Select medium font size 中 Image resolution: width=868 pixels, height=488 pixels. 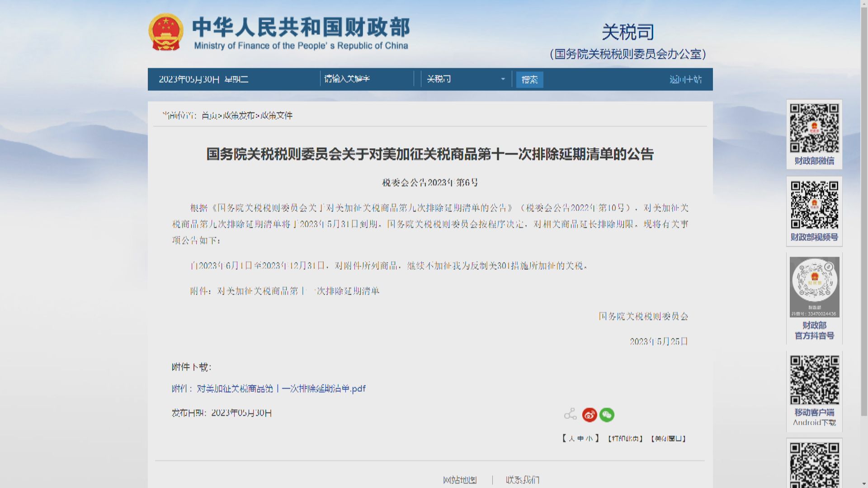[x=581, y=438]
